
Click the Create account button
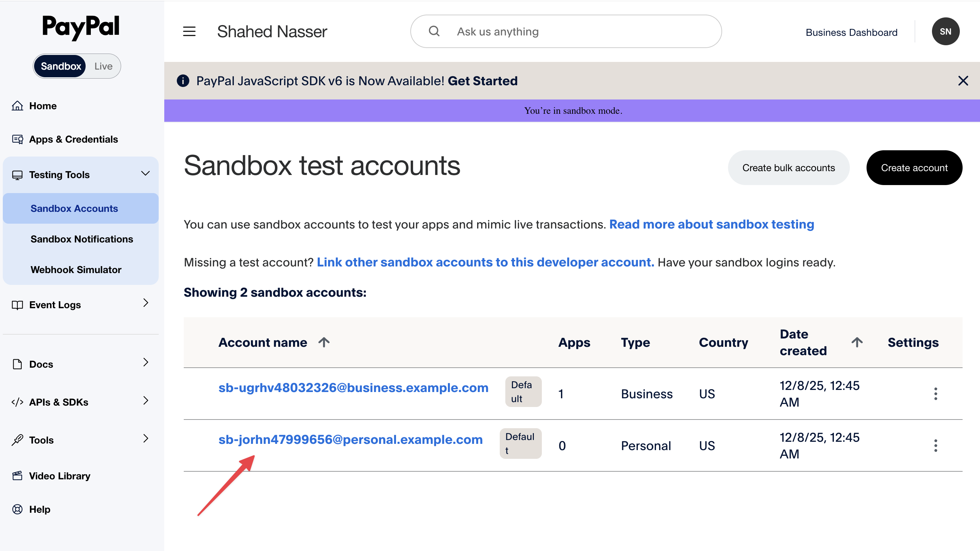tap(914, 167)
